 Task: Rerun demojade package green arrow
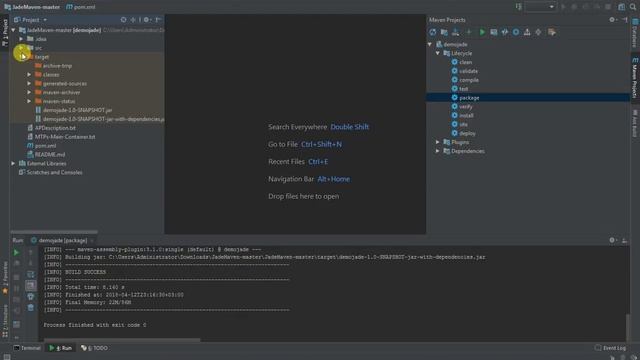tap(16, 253)
